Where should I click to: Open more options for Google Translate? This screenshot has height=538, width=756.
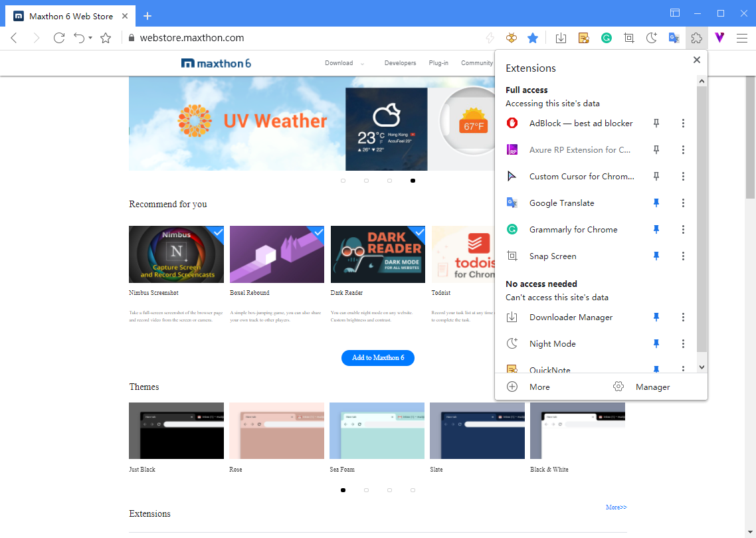pyautogui.click(x=683, y=203)
